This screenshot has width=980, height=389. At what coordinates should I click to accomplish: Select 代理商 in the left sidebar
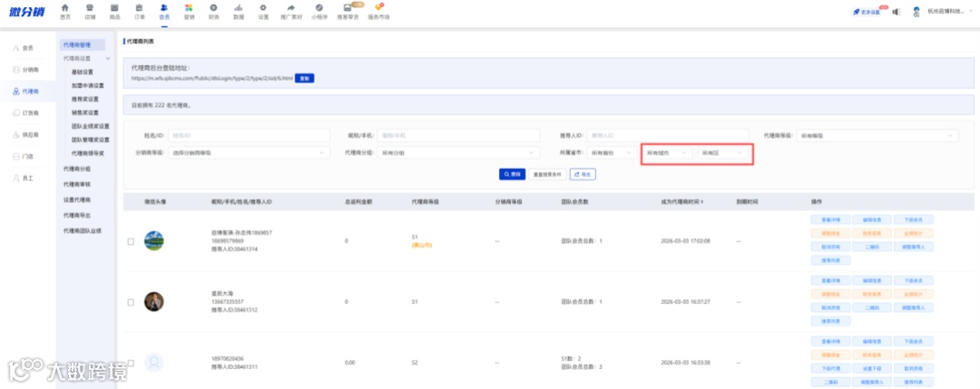[27, 92]
